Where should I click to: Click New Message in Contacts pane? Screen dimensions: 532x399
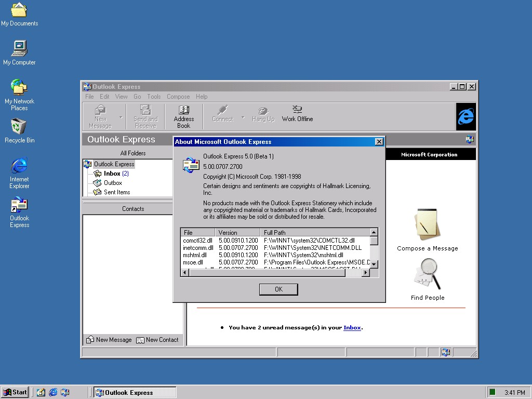click(x=109, y=340)
